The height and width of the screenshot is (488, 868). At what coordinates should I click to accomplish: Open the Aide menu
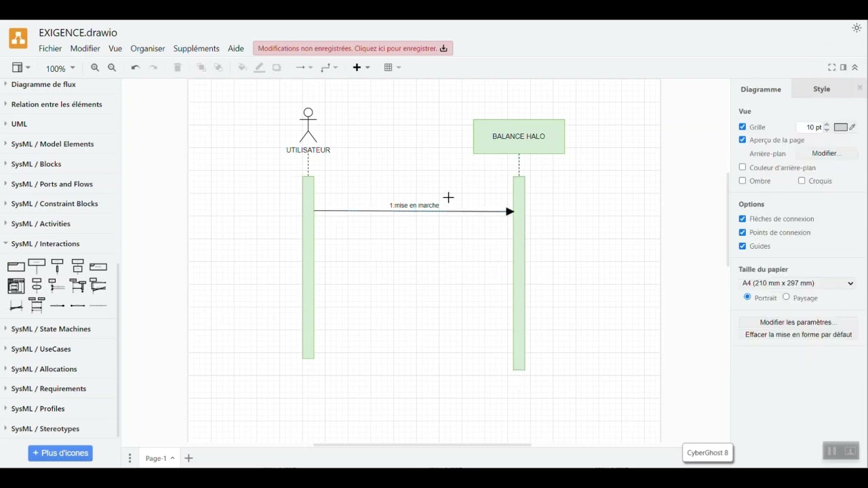[236, 49]
